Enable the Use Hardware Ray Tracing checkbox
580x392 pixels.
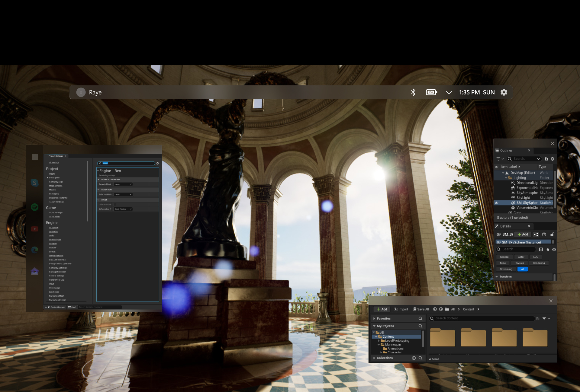pos(115,205)
